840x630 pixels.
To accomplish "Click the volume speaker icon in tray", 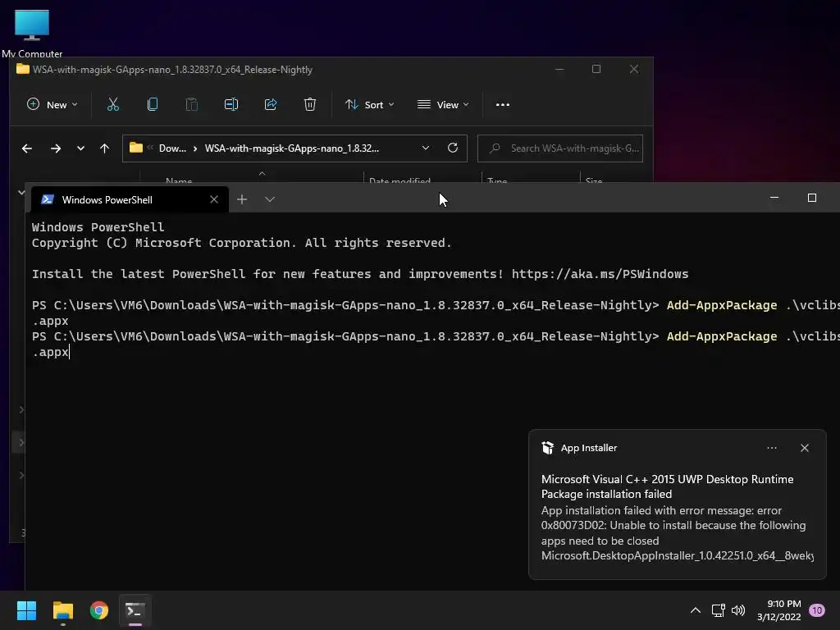I will coord(738,610).
